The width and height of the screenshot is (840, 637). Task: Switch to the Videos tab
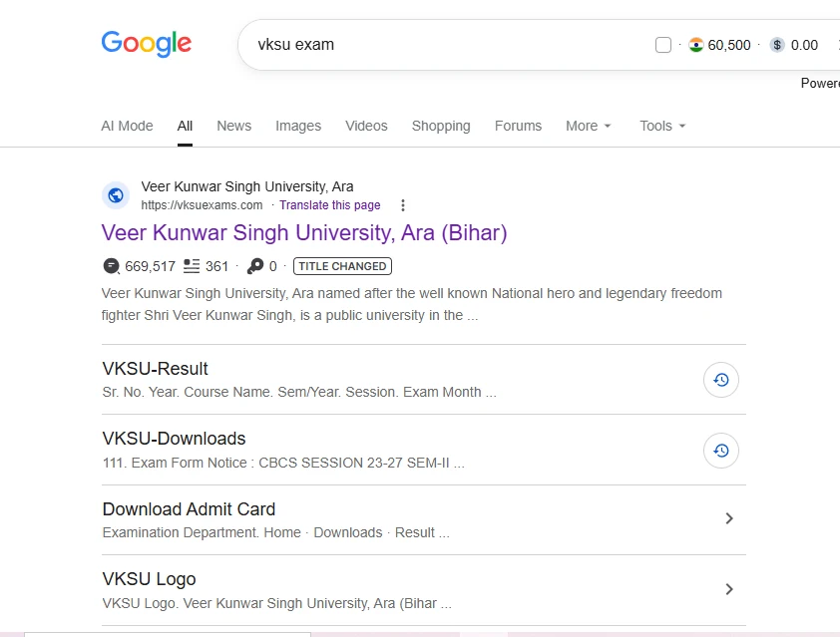(366, 126)
